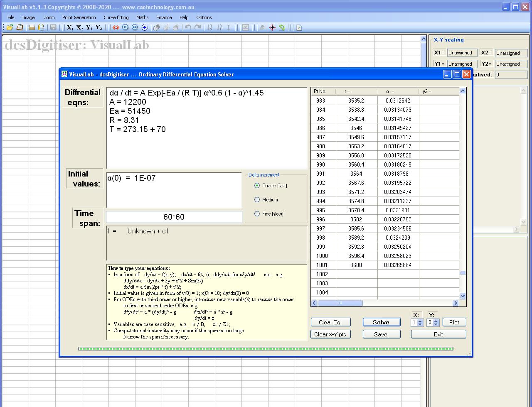
Task: Click the blue play toolbar icon
Action: click(125, 27)
